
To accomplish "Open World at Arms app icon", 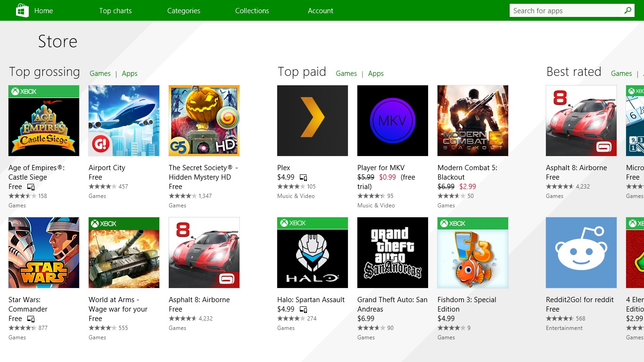I will (x=124, y=253).
